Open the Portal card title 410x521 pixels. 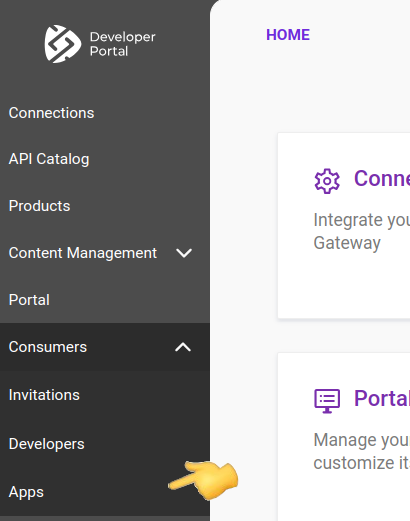(x=382, y=398)
